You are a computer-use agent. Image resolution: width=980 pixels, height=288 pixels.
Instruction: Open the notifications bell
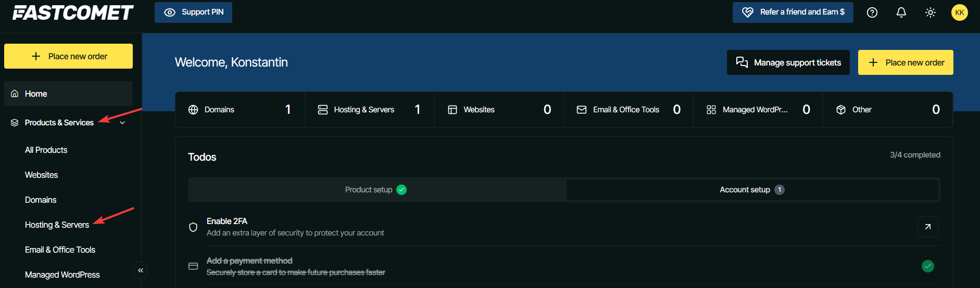(x=901, y=12)
